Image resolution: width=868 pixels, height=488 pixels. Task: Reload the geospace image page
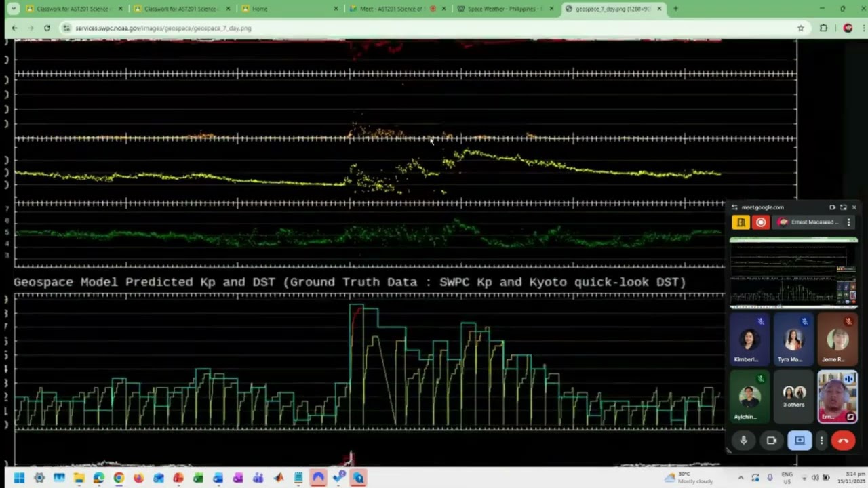click(47, 28)
